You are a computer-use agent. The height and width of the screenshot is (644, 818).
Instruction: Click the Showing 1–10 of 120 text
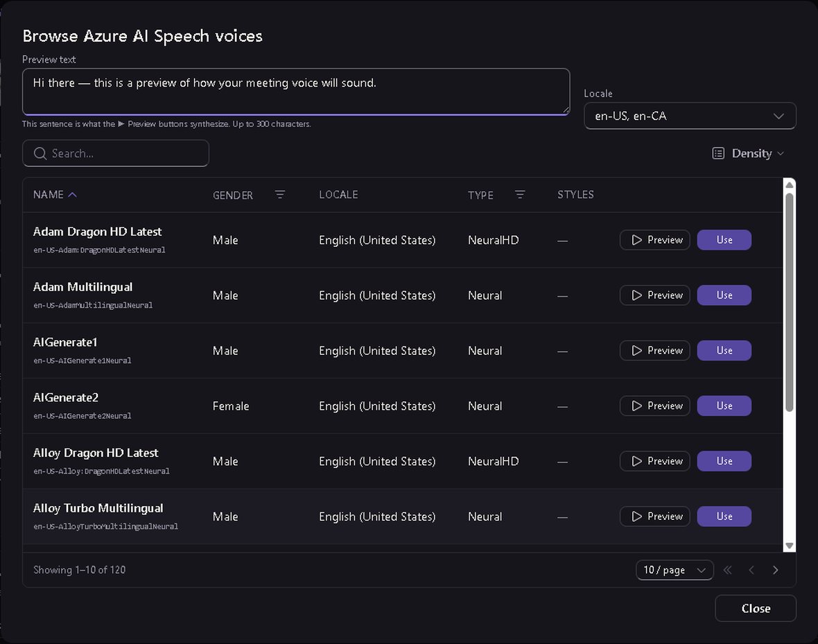click(x=79, y=570)
